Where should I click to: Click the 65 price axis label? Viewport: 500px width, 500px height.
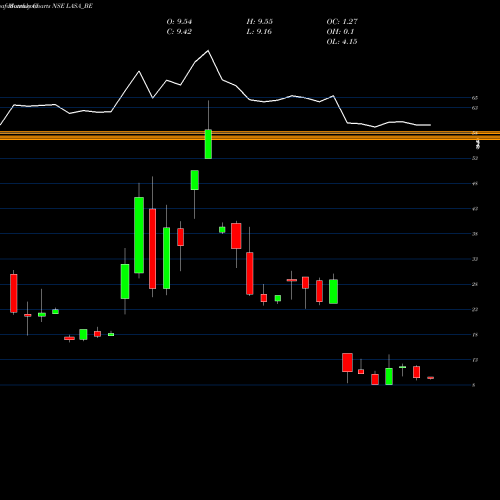(475, 98)
